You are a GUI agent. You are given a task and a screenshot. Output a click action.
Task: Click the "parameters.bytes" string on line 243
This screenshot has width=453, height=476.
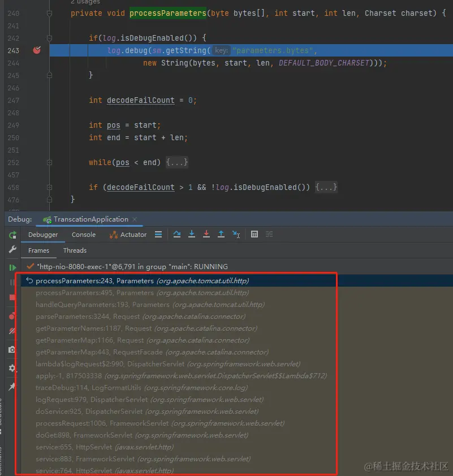pos(273,50)
